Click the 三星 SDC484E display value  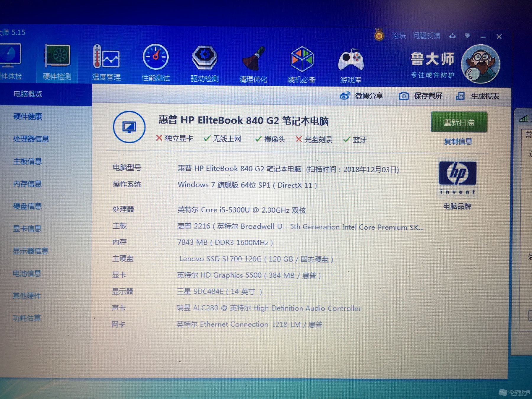219,291
